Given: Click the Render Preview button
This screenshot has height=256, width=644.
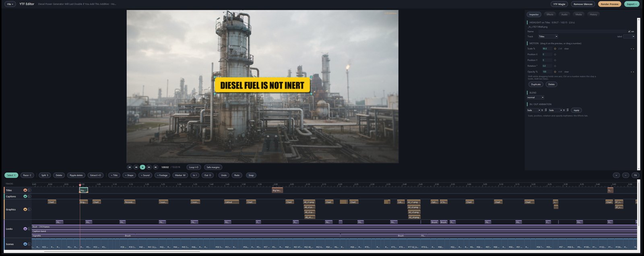Looking at the screenshot, I should (x=610, y=4).
